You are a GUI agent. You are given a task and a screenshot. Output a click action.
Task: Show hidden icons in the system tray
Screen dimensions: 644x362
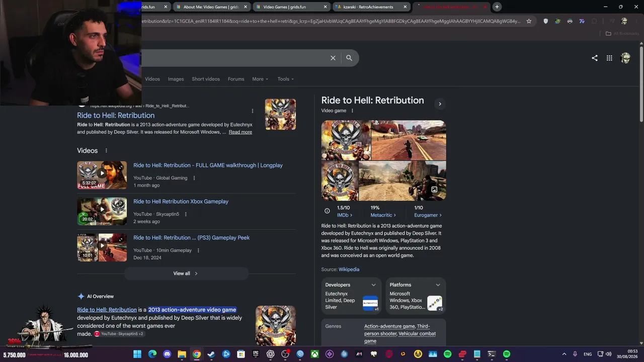(x=564, y=354)
